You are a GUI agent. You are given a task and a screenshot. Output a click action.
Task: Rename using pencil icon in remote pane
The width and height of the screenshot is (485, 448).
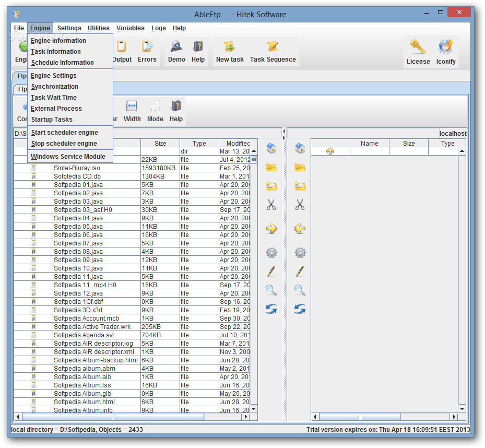point(300,272)
